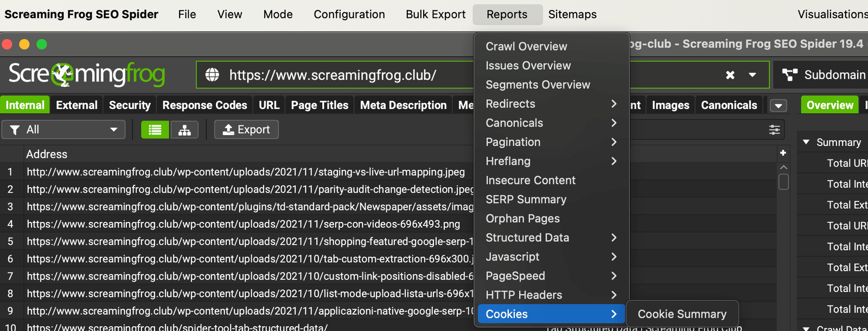The image size is (868, 331).
Task: Expand the Hreflang submenu
Action: 552,161
